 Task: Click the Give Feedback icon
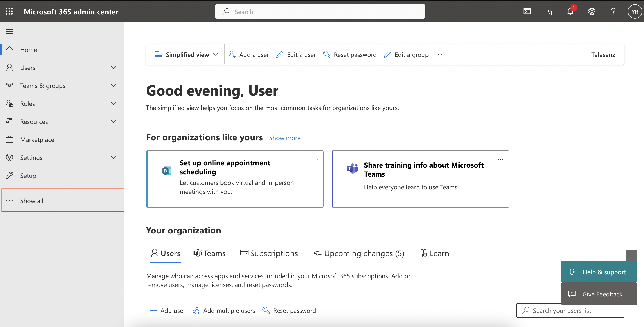(x=572, y=294)
